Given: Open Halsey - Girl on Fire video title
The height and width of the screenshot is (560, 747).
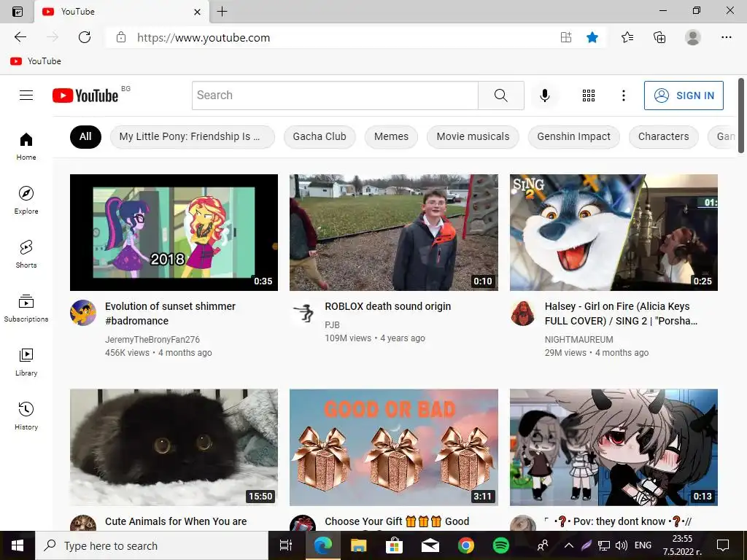Looking at the screenshot, I should (621, 314).
